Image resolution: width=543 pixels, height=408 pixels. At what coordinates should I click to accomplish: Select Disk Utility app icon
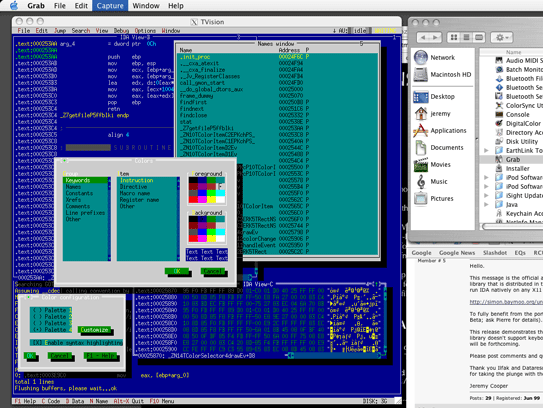(499, 141)
